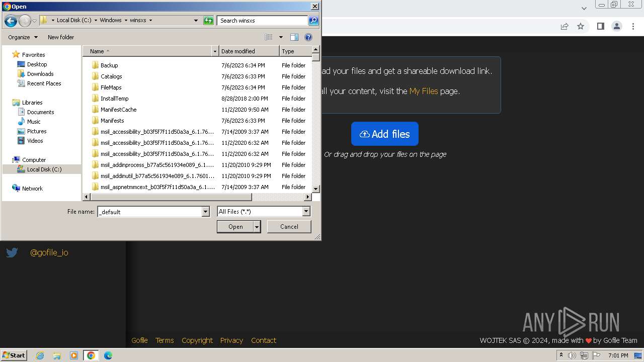Click Windows breadcrumb in address bar
The width and height of the screenshot is (644, 362).
pos(111,21)
